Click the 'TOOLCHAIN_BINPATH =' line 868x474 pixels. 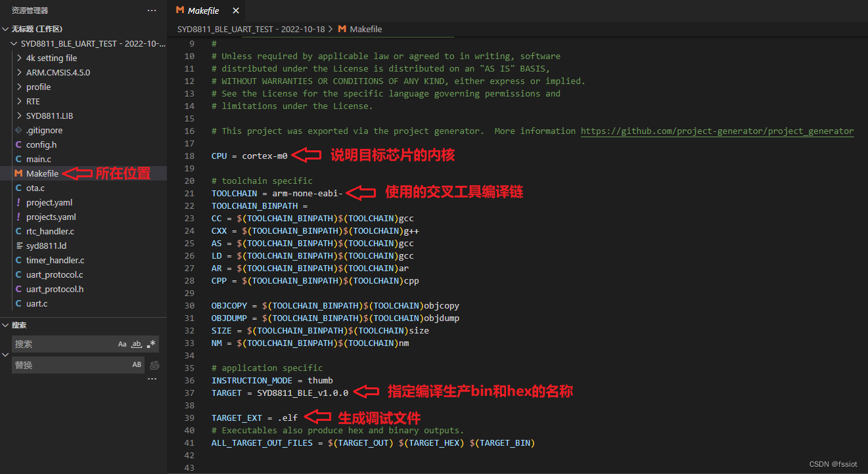tap(260, 205)
